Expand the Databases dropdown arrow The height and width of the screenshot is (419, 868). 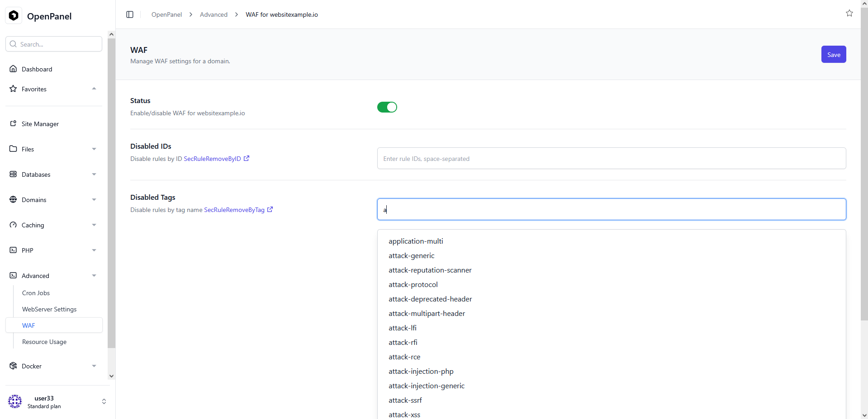tap(94, 174)
